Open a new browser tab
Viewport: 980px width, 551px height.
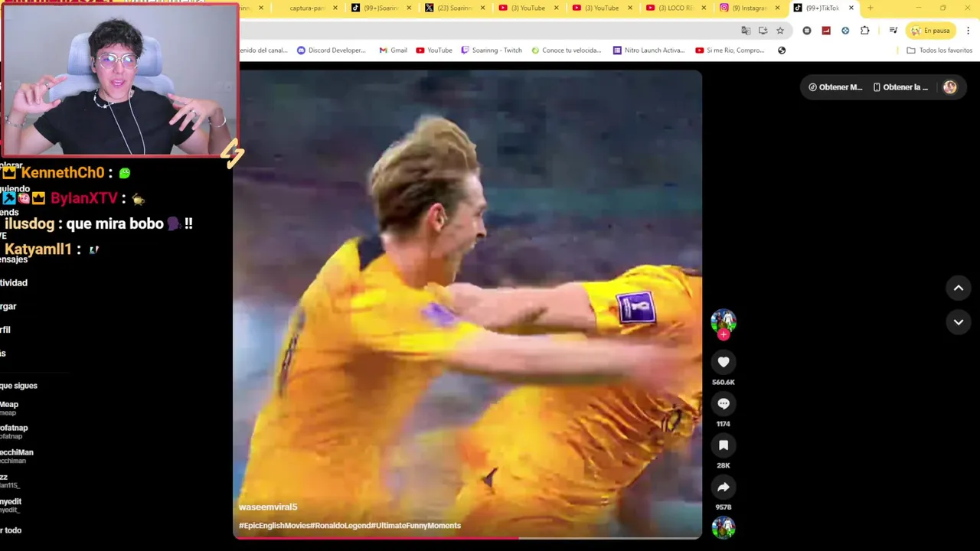point(870,8)
